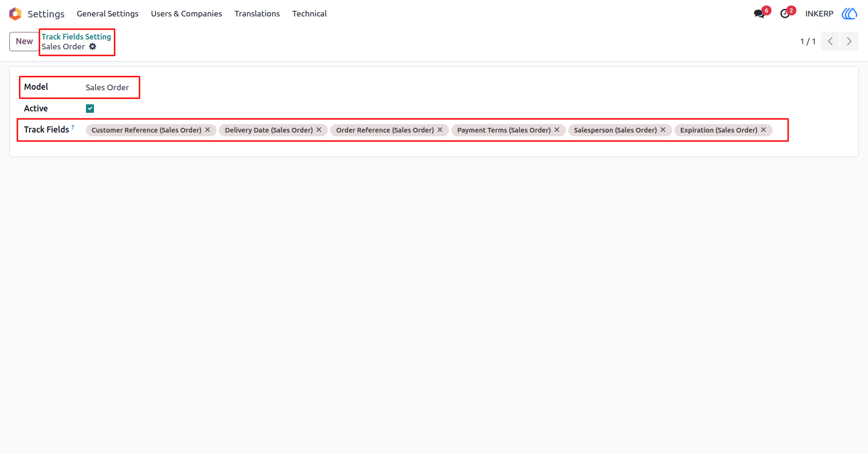Go to the previous record arrow
This screenshot has height=454, width=868.
click(x=830, y=41)
